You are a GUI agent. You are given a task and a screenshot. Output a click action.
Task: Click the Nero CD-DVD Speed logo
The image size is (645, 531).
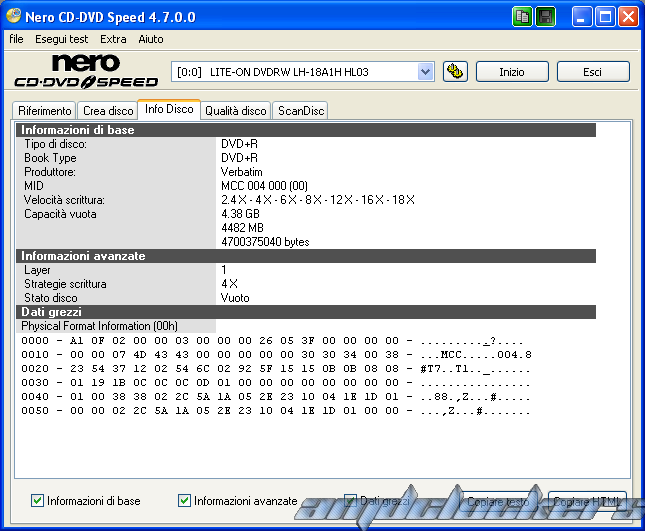[85, 71]
